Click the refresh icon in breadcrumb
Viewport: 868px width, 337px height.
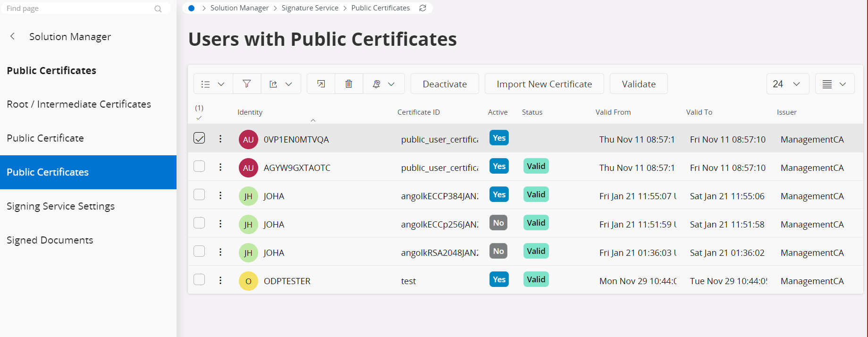pyautogui.click(x=423, y=8)
